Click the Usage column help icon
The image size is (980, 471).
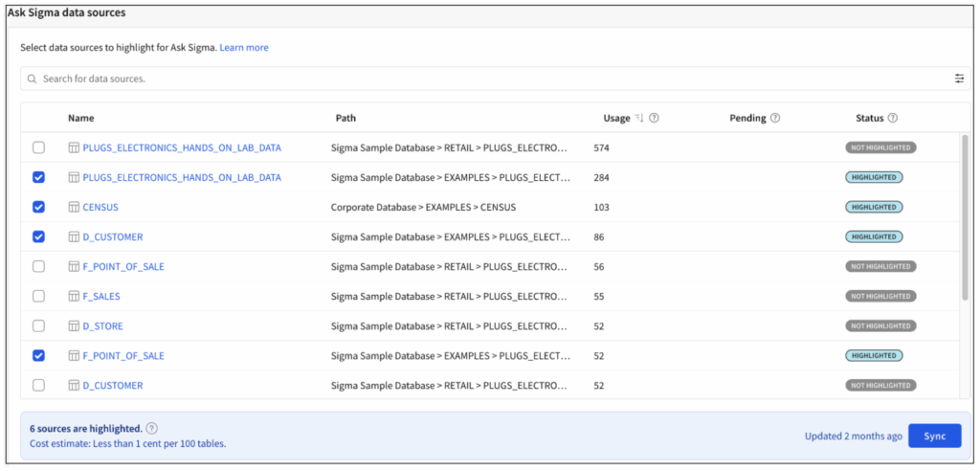[x=655, y=119]
